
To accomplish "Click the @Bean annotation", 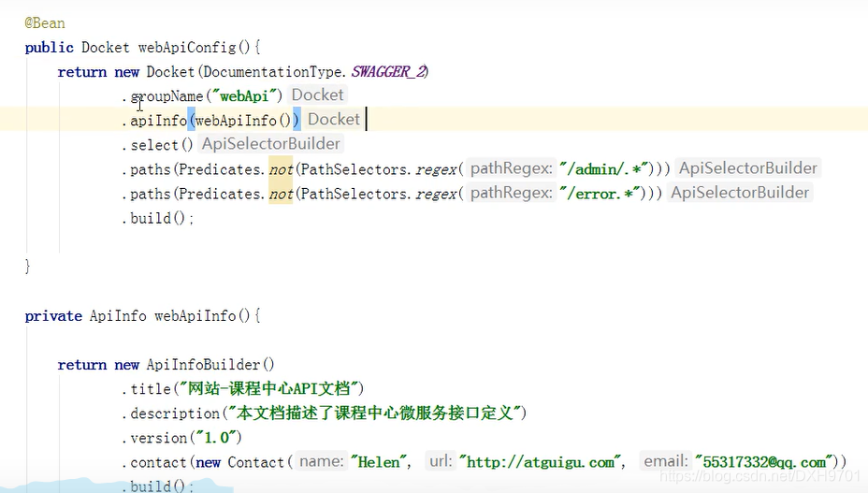I will click(45, 23).
